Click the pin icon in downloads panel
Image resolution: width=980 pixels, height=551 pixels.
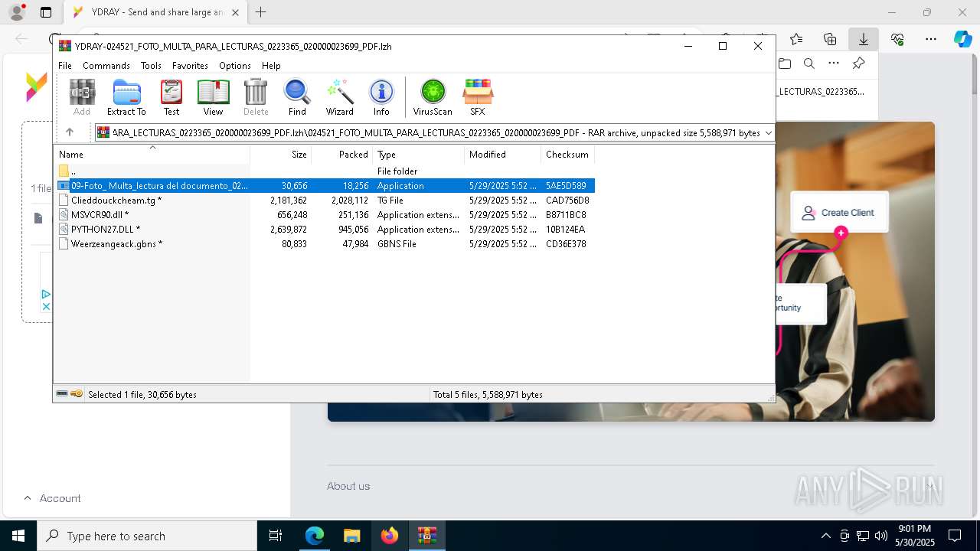pyautogui.click(x=858, y=64)
